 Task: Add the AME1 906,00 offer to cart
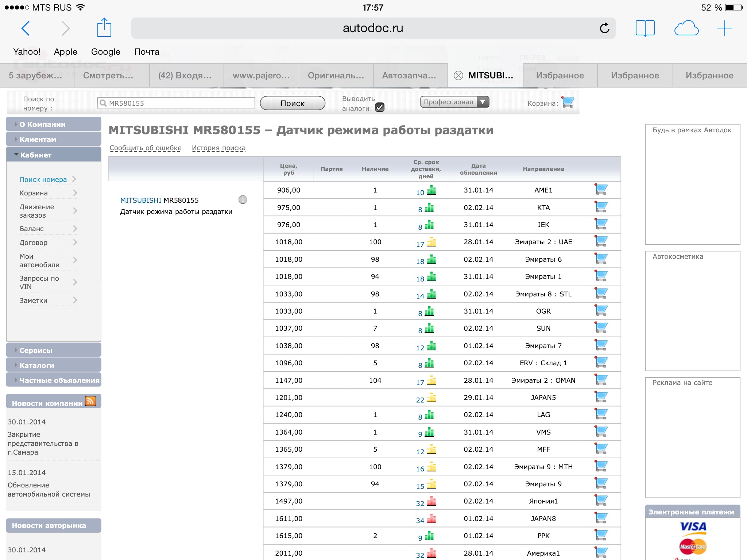click(601, 189)
